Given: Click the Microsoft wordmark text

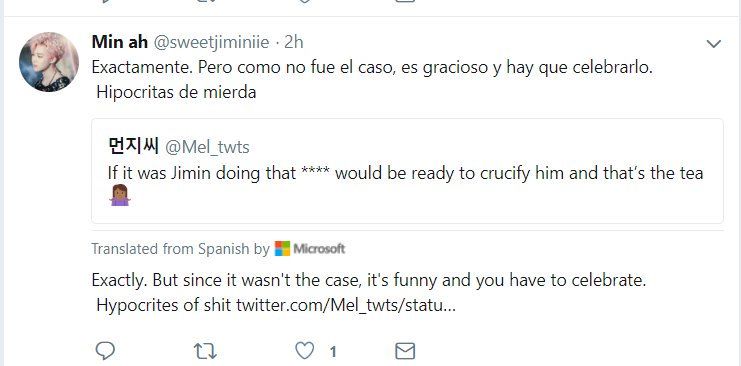Looking at the screenshot, I should click(319, 248).
